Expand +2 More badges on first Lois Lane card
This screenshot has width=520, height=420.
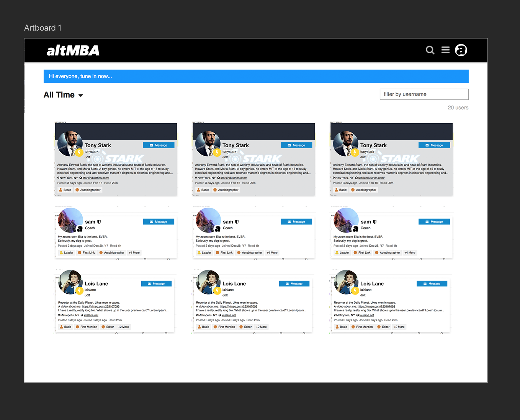[123, 327]
